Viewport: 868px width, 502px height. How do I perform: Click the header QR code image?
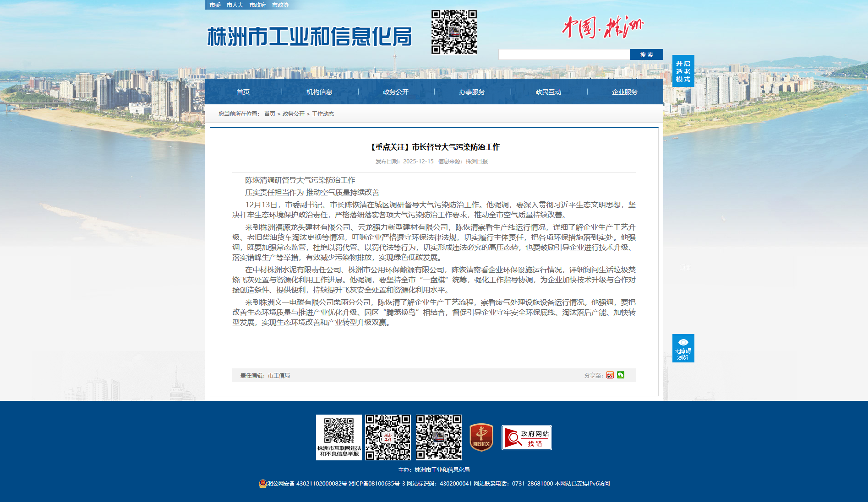[454, 32]
